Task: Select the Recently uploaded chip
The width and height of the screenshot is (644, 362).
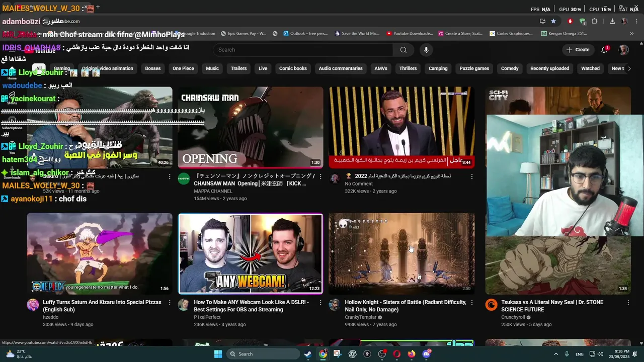Action: (x=550, y=68)
